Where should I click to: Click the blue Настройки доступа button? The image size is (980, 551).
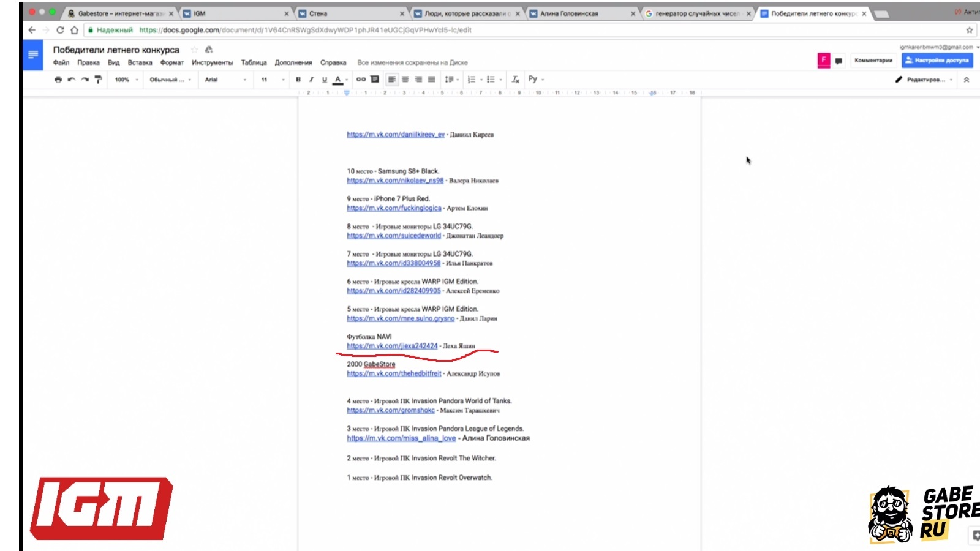coord(937,60)
